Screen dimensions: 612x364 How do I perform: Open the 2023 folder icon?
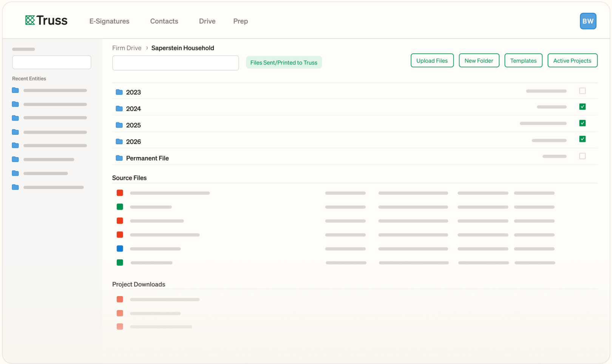pyautogui.click(x=119, y=92)
